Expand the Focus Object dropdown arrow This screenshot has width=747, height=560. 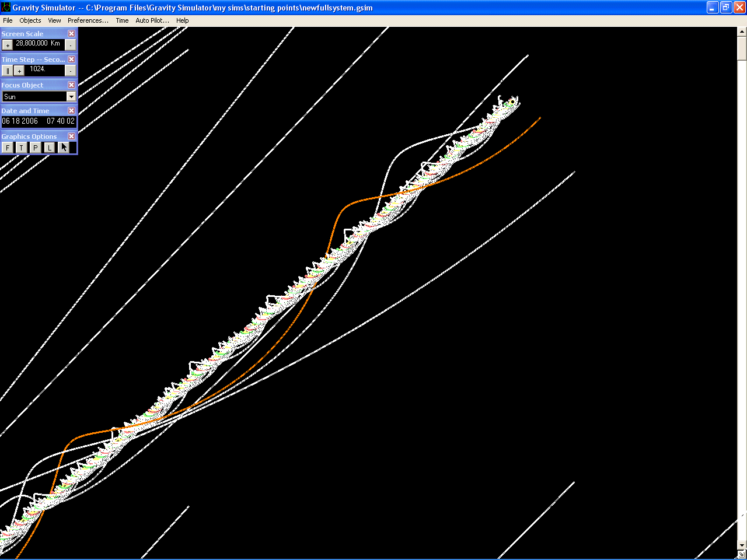[71, 97]
